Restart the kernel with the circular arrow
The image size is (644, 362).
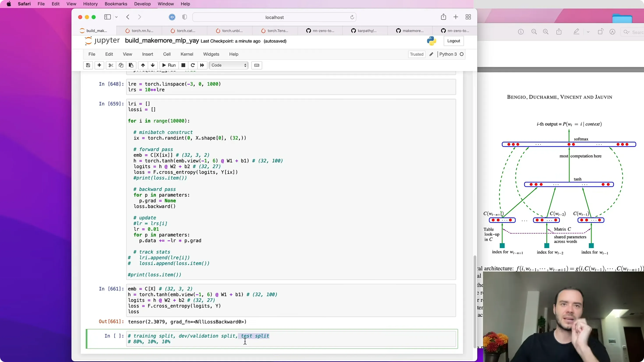[x=193, y=65]
